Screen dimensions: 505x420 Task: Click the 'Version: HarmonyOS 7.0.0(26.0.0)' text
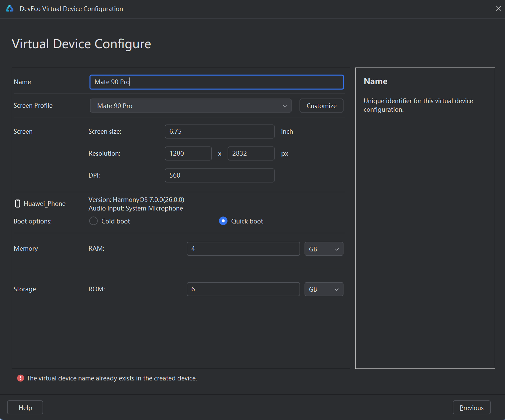(136, 200)
